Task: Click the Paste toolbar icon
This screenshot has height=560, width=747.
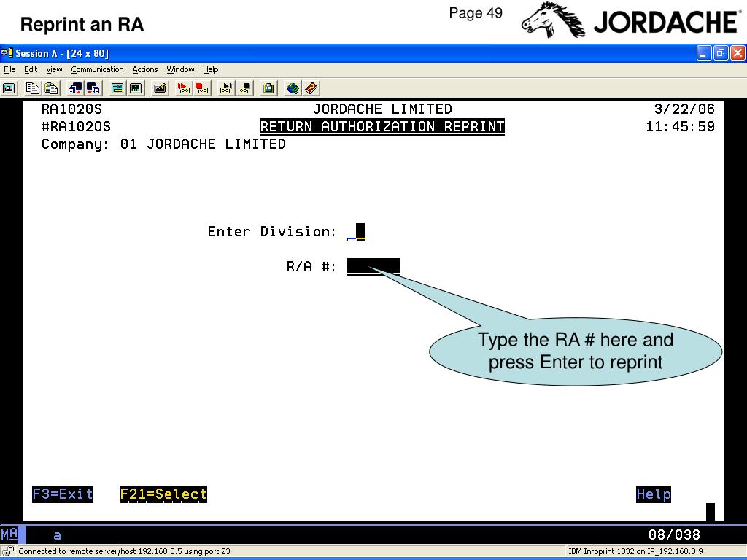Action: 51,88
